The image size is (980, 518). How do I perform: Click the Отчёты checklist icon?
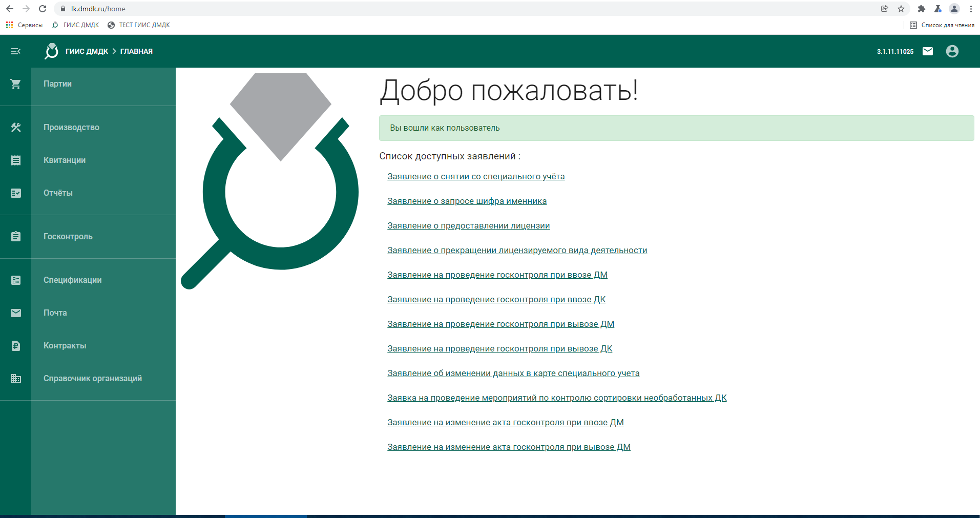point(16,193)
